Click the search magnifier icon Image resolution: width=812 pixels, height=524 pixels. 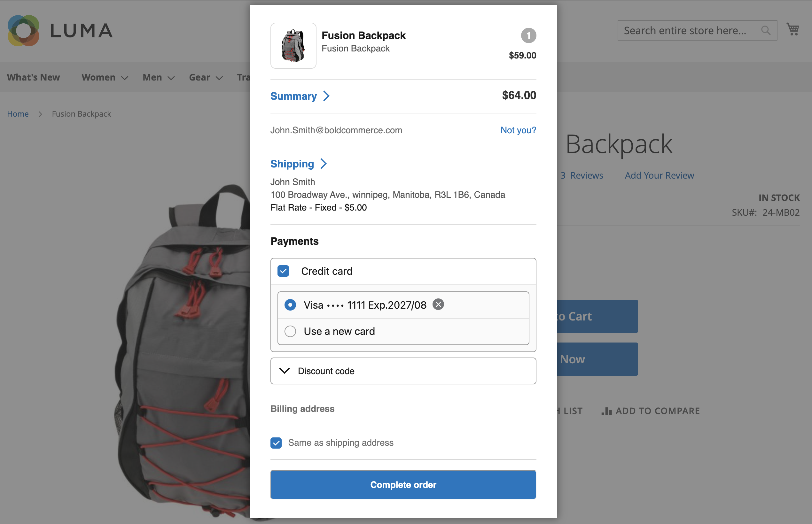[x=765, y=30]
